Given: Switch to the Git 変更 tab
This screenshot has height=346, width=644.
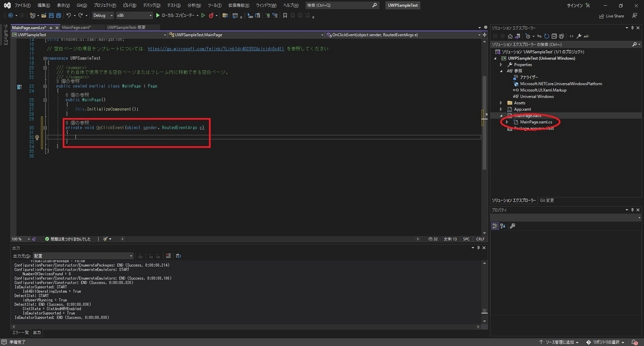Looking at the screenshot, I should point(547,200).
